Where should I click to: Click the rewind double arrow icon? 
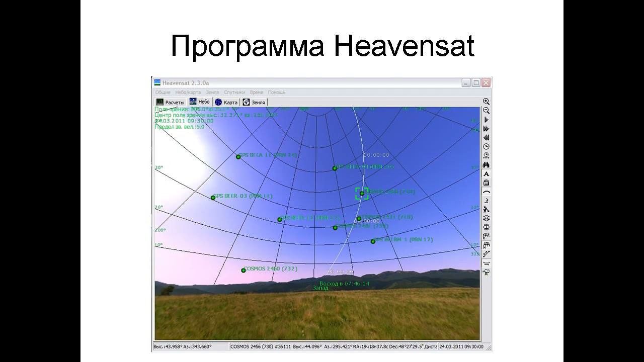[486, 137]
